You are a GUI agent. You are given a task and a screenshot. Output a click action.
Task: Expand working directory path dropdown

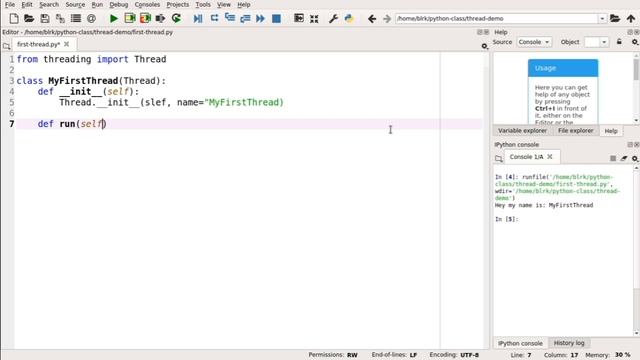point(602,18)
